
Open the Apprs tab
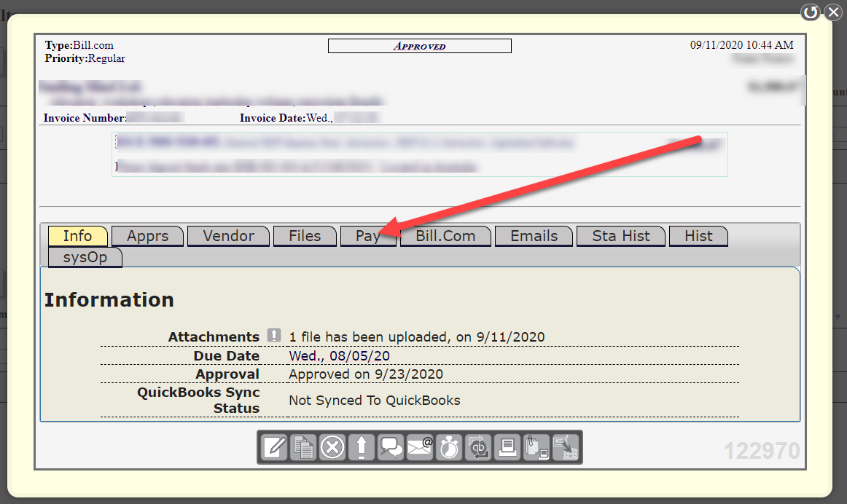147,236
